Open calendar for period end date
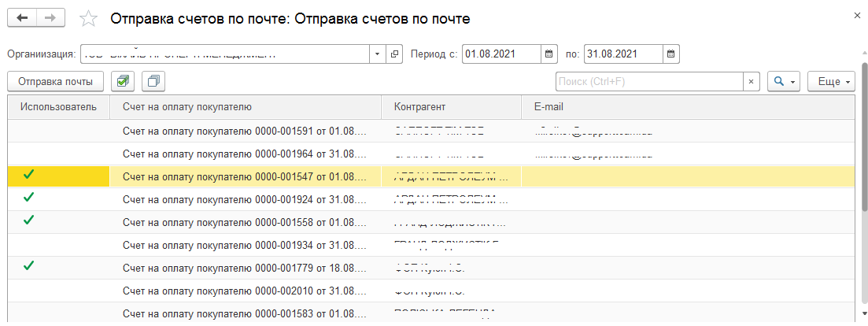Viewport: 868px width, 326px height. coord(670,54)
